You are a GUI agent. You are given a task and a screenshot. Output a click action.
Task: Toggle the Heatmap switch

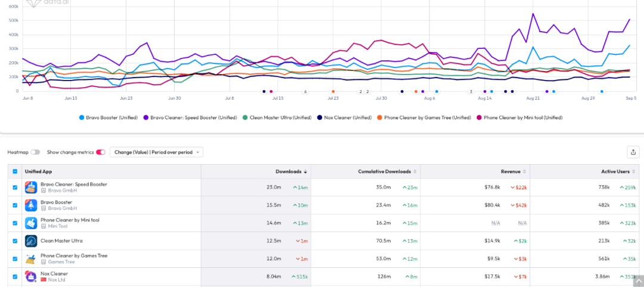(x=35, y=152)
